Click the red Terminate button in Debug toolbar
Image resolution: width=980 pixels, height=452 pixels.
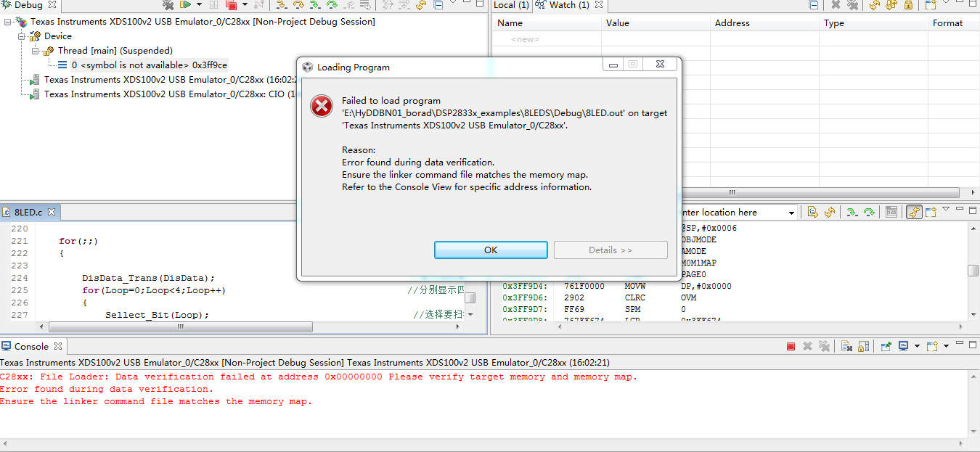pos(232,4)
